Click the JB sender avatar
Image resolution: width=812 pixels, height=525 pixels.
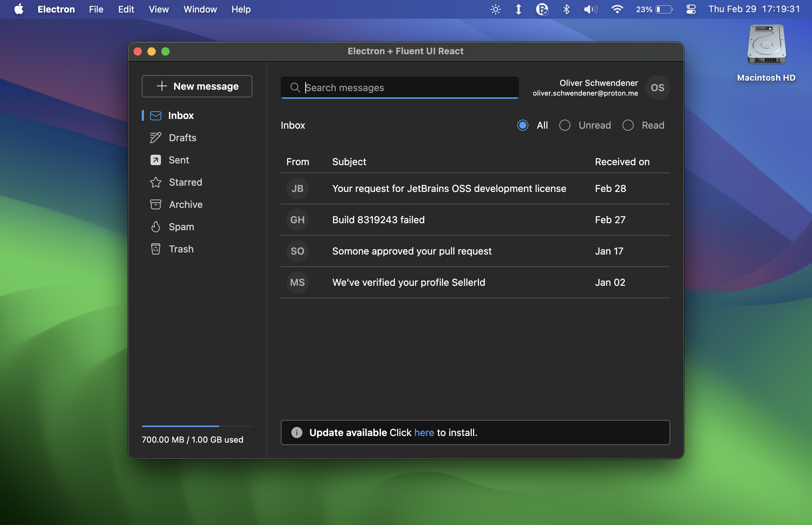297,188
